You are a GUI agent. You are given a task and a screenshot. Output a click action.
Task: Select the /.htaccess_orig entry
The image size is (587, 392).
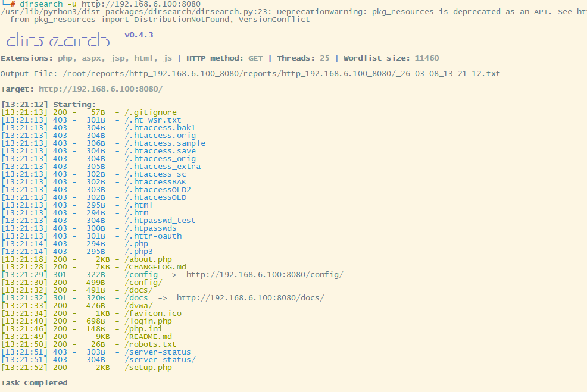coord(160,159)
